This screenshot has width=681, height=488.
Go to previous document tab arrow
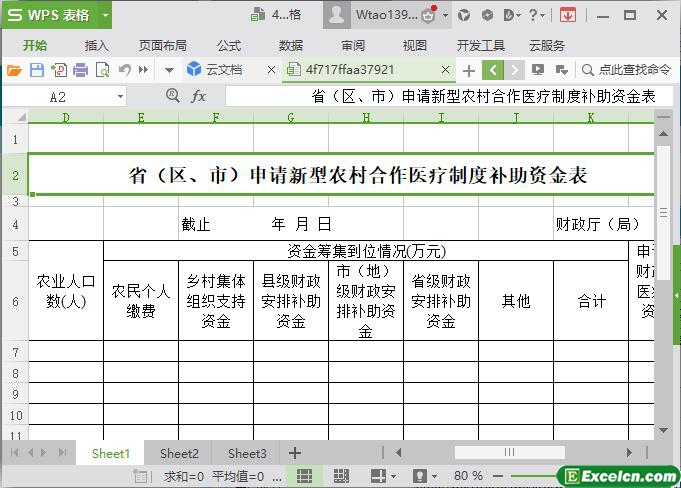tap(493, 70)
